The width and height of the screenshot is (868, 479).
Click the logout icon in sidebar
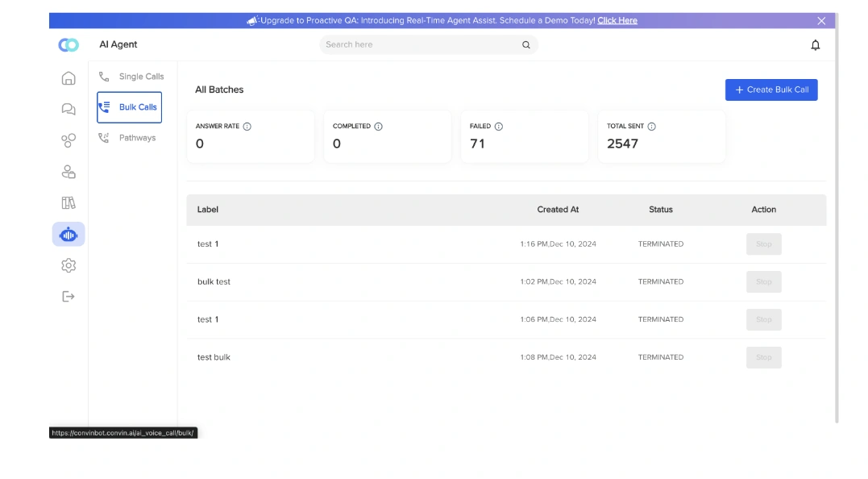pos(69,296)
